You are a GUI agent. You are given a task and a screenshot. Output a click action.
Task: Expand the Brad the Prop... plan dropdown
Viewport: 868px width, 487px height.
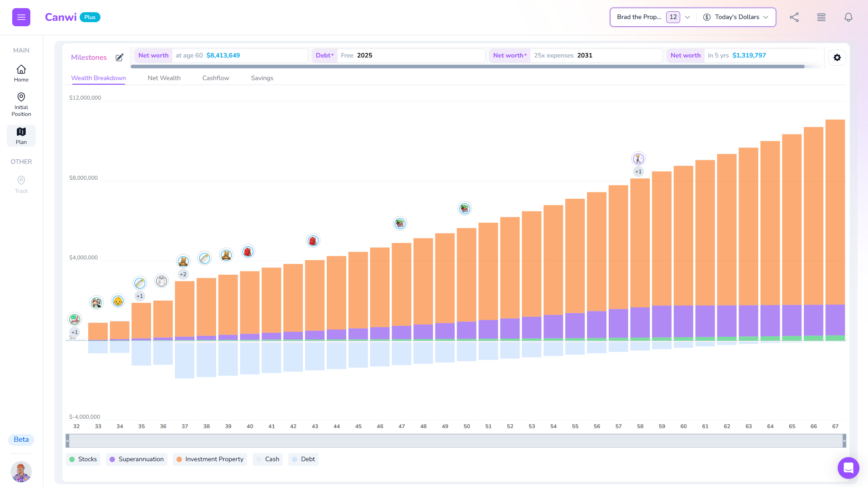tap(653, 17)
